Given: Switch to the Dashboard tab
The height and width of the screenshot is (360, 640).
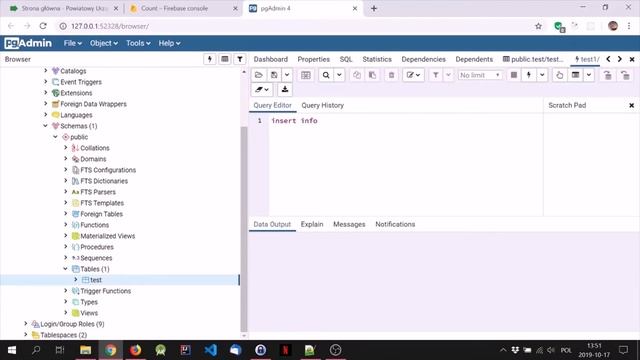Looking at the screenshot, I should 271,59.
